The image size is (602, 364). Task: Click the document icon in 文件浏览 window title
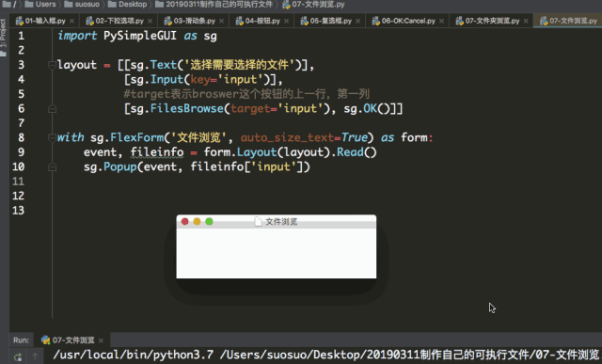click(259, 222)
